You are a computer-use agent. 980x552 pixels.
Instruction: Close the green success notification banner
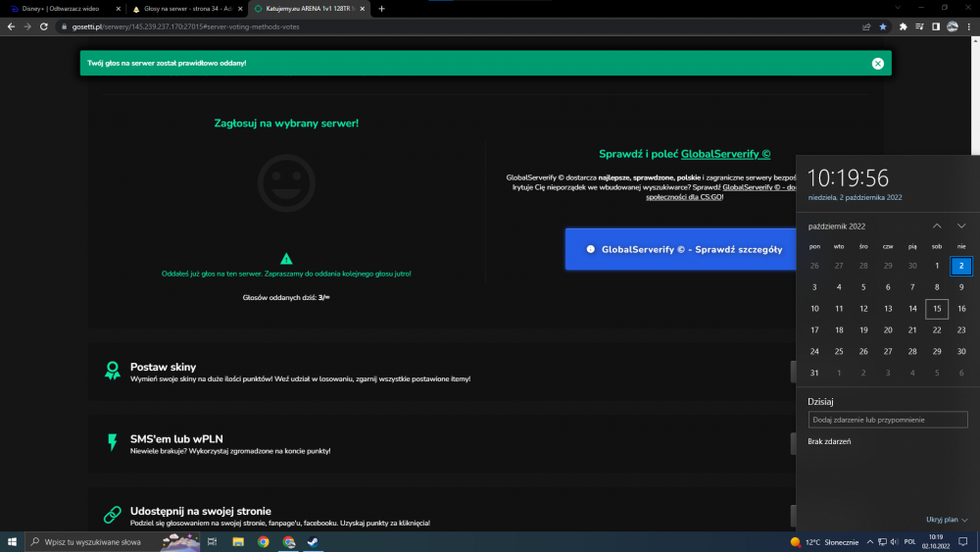[x=877, y=63]
